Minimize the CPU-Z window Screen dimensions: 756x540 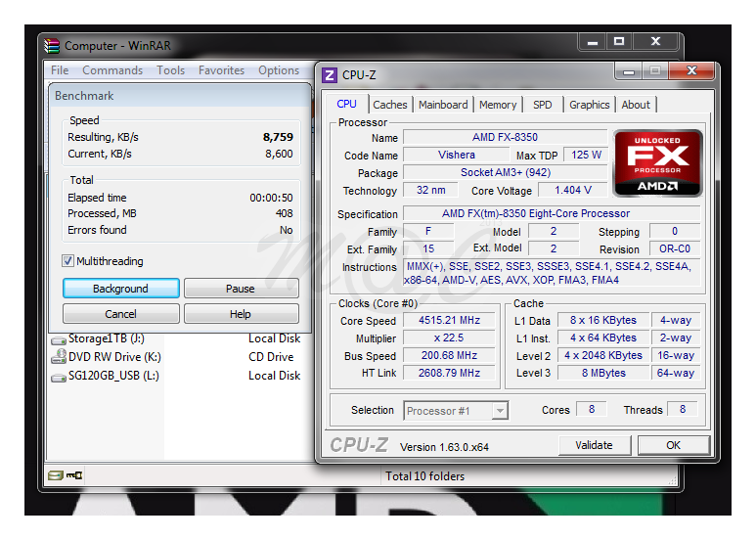(x=628, y=71)
